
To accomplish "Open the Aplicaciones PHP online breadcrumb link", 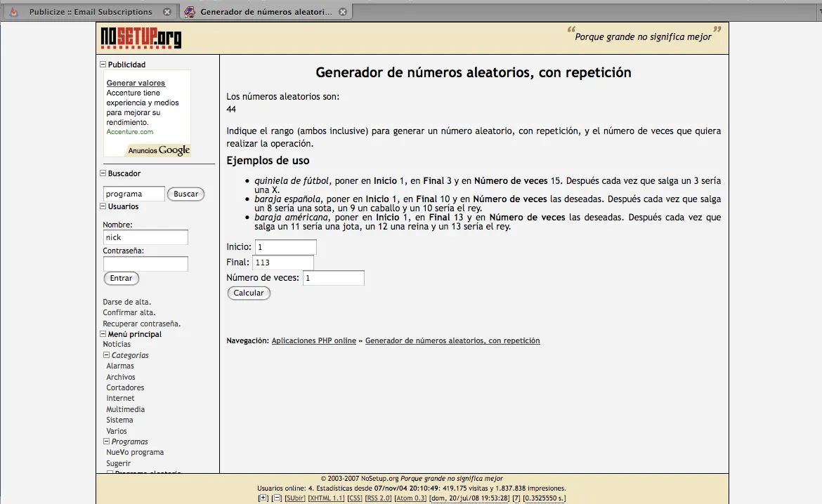I will click(314, 340).
